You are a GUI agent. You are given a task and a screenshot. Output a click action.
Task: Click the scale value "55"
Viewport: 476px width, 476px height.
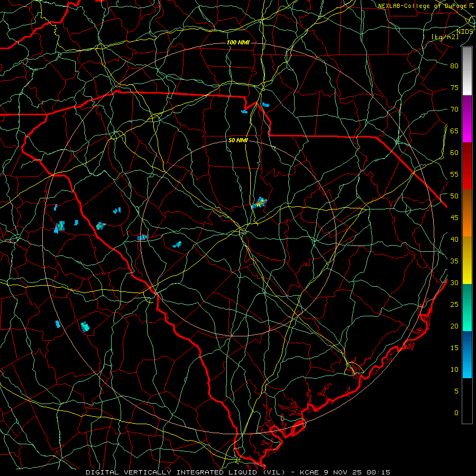click(x=454, y=174)
